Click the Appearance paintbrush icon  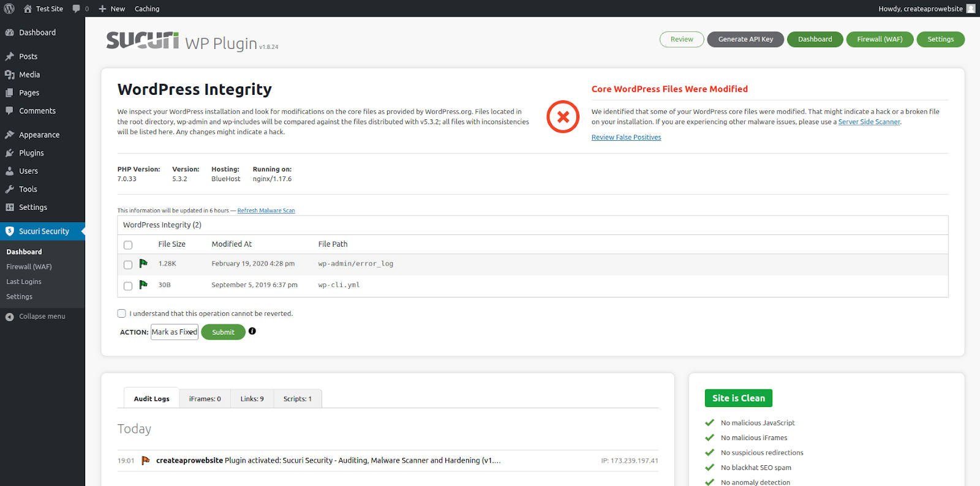pyautogui.click(x=10, y=135)
